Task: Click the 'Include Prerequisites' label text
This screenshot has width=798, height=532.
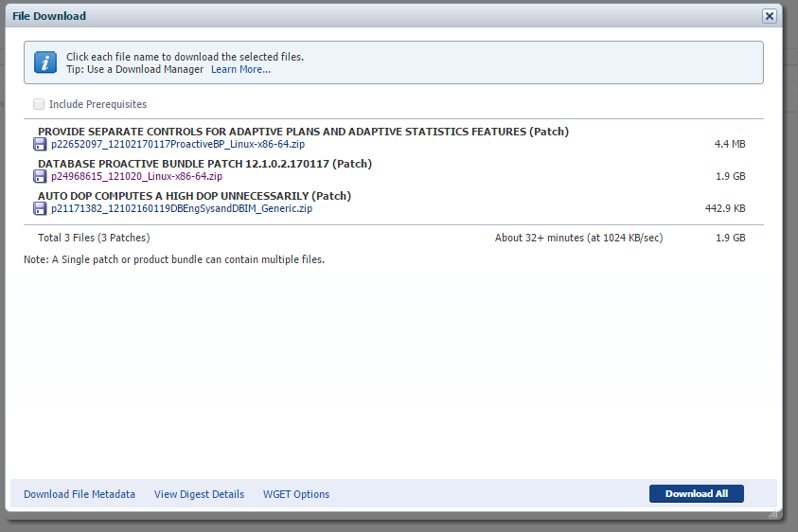Action: pyautogui.click(x=98, y=104)
